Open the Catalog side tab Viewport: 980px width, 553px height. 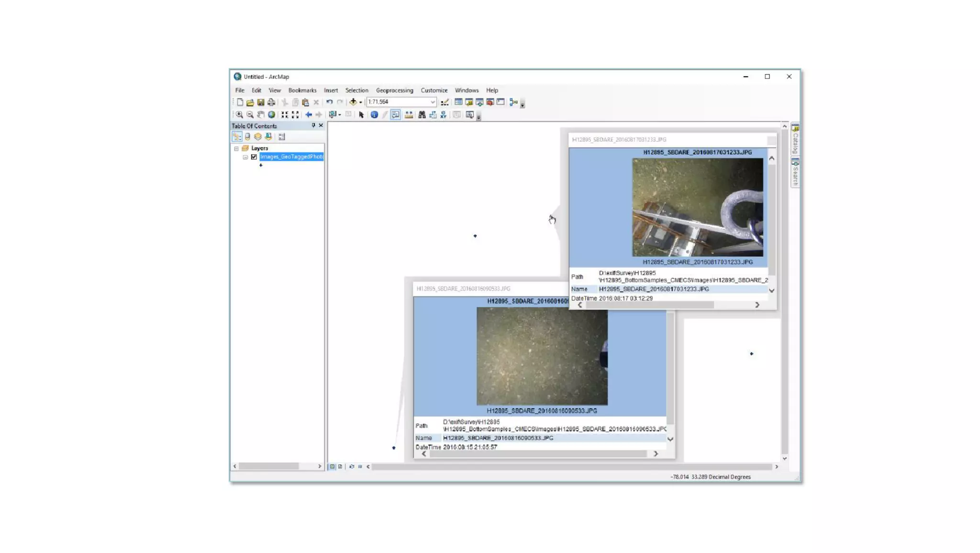795,139
